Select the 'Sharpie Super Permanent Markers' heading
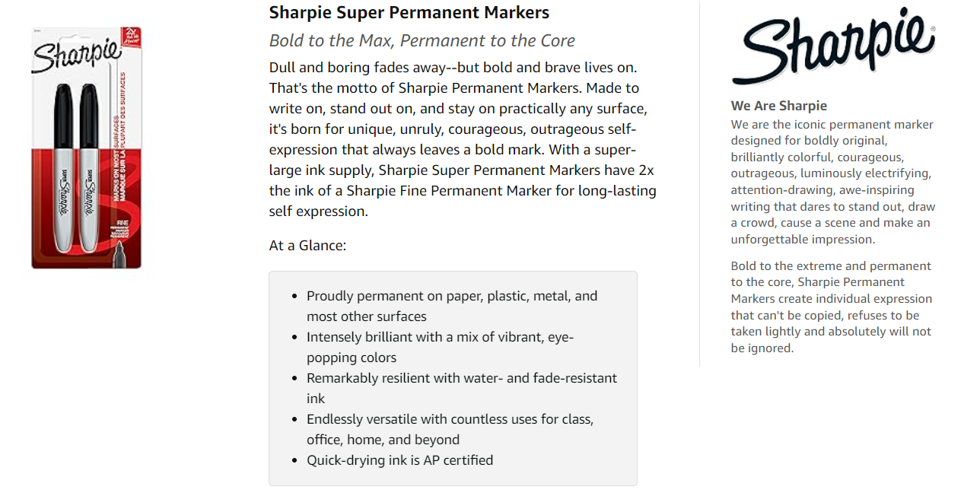 pos(409,13)
